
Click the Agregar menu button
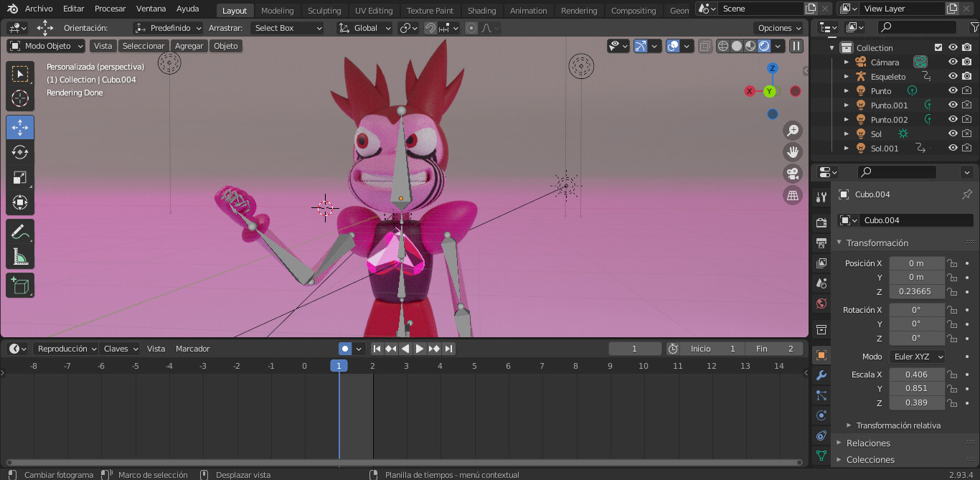pos(189,46)
